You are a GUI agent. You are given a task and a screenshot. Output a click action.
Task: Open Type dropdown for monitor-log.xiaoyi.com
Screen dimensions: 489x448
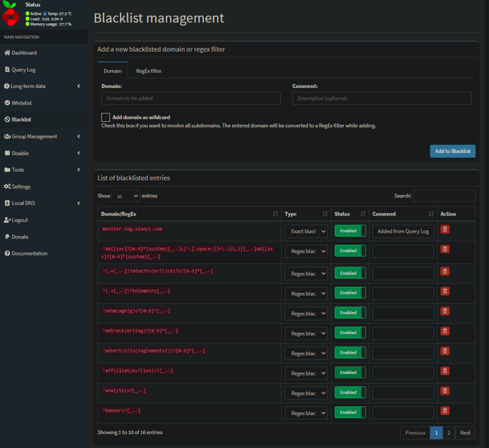[x=306, y=231]
